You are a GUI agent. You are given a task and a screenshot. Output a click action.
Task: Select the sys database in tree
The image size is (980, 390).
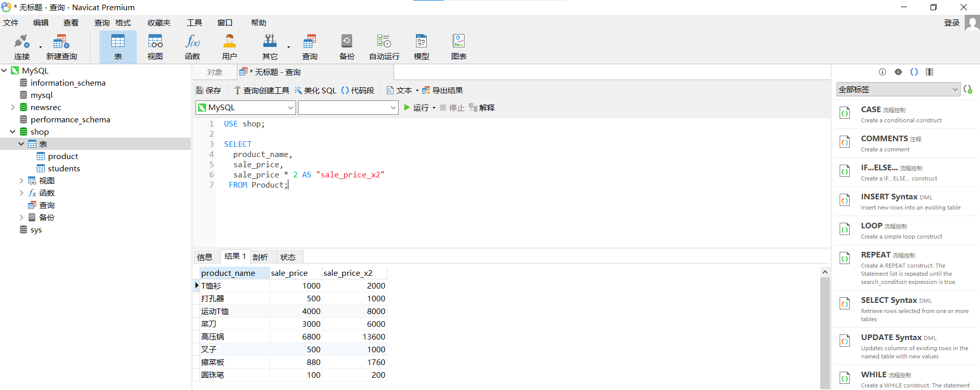tap(36, 229)
